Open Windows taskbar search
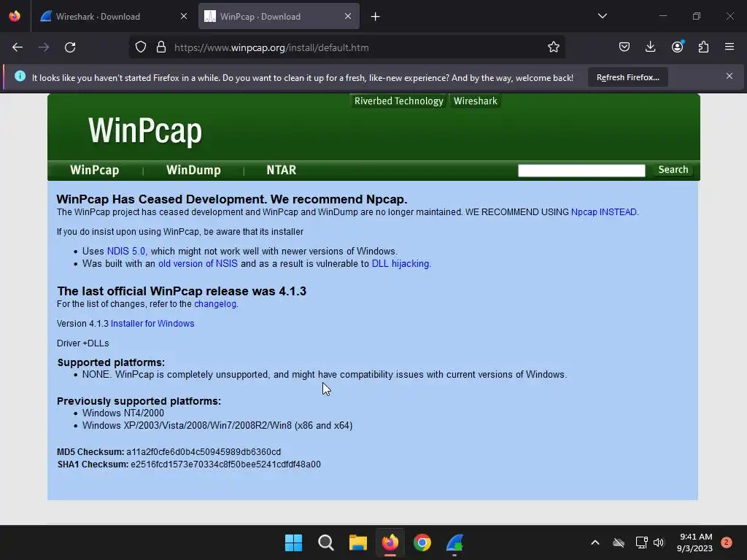 tap(326, 542)
